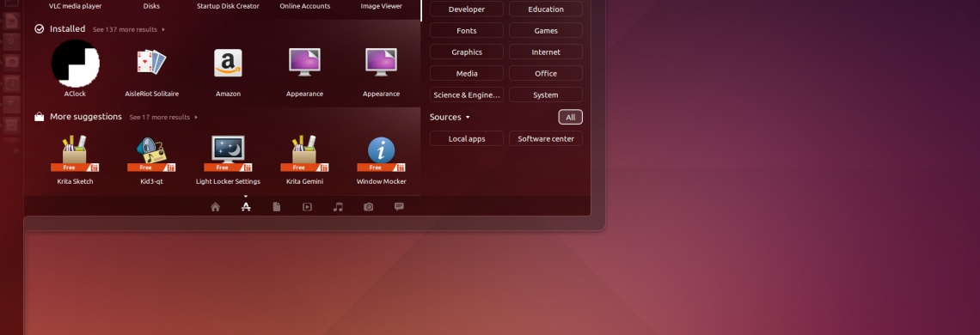Image resolution: width=980 pixels, height=335 pixels.
Task: Select Window Mocker info icon
Action: pos(381,153)
